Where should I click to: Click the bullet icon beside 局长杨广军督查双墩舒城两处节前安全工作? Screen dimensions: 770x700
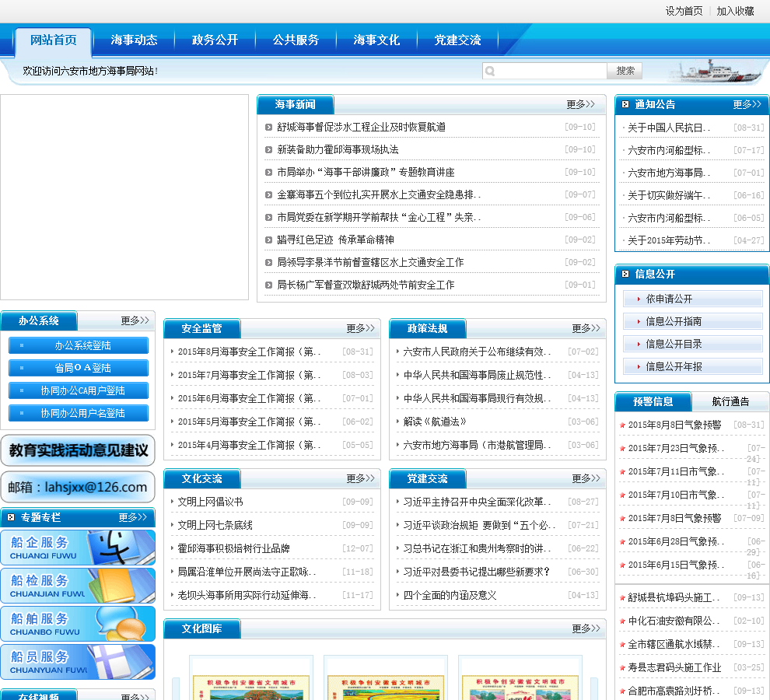[x=268, y=285]
